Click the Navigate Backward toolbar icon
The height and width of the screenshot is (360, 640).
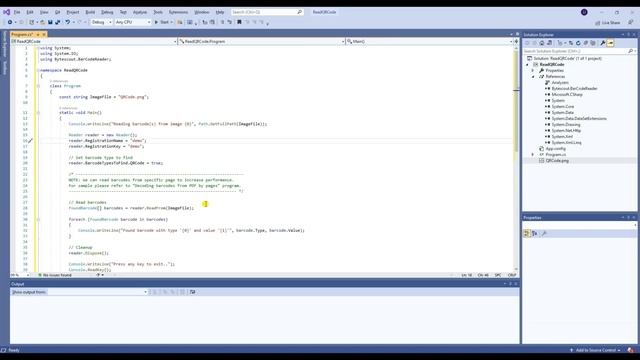coord(10,22)
